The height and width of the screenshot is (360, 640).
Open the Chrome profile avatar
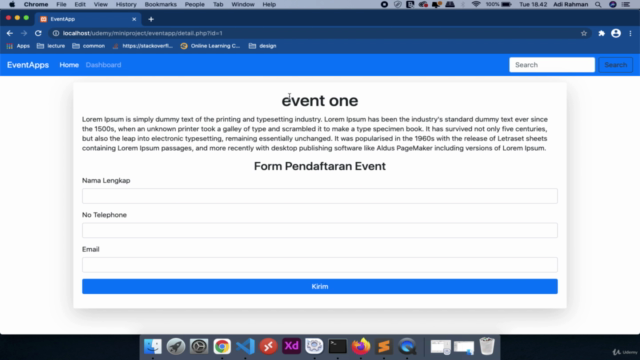click(x=616, y=33)
